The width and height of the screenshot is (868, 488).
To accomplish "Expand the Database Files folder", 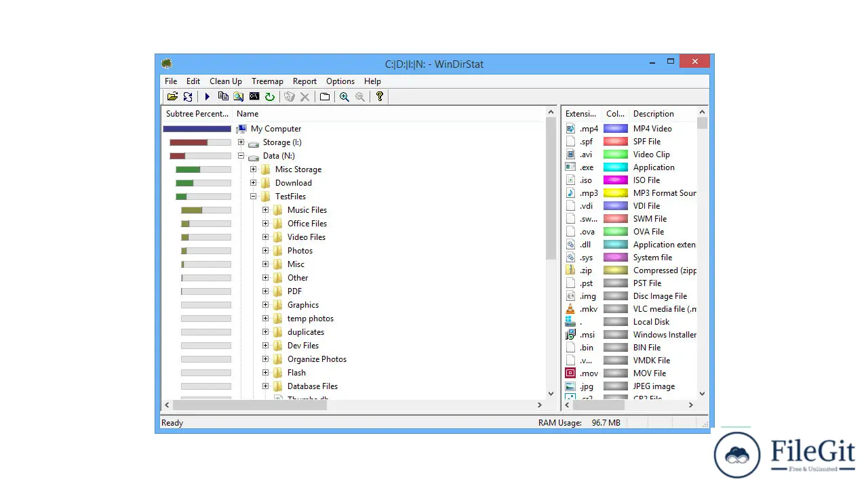I will tap(265, 386).
